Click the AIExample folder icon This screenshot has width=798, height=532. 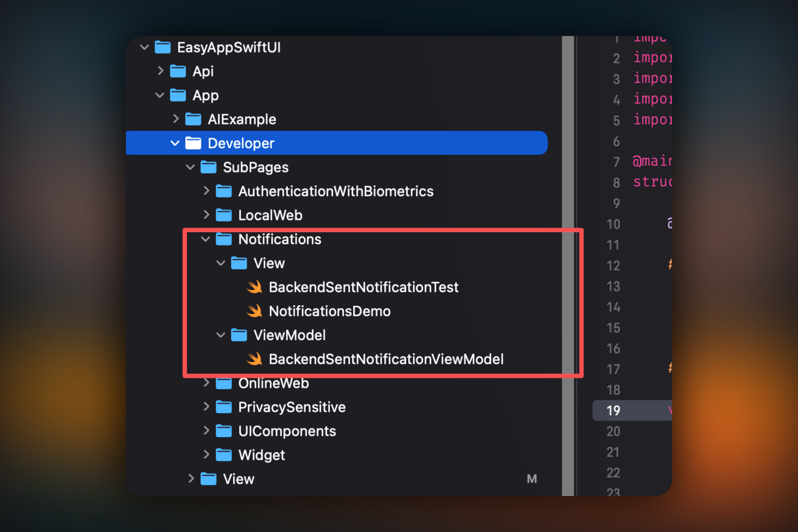pyautogui.click(x=193, y=119)
